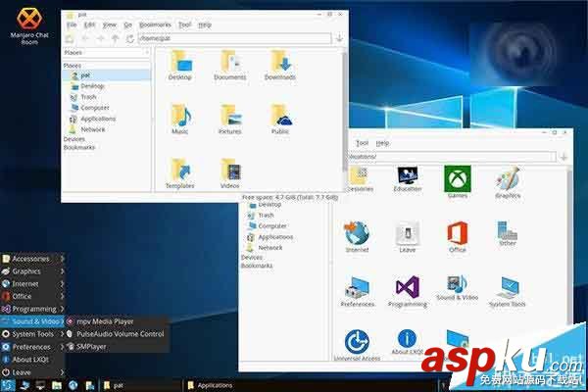
Task: Open the Tool menu in Applications window
Action: 362,143
